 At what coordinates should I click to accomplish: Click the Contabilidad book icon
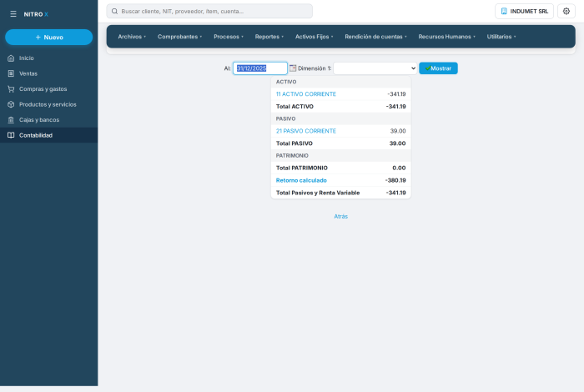click(11, 135)
